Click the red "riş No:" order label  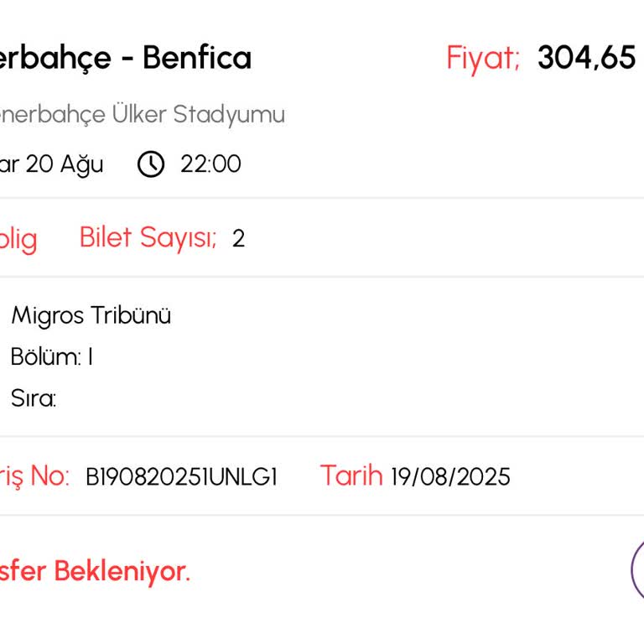pyautogui.click(x=34, y=476)
